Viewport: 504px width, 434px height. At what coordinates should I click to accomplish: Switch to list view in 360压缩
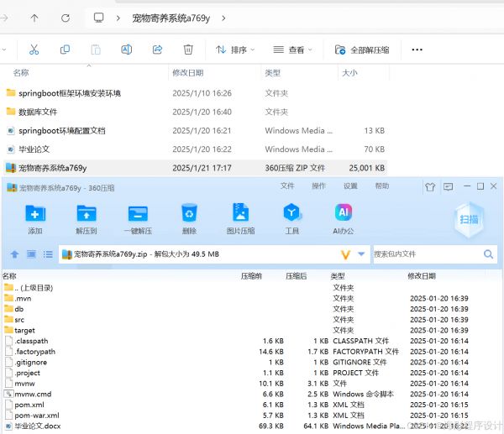[48, 254]
